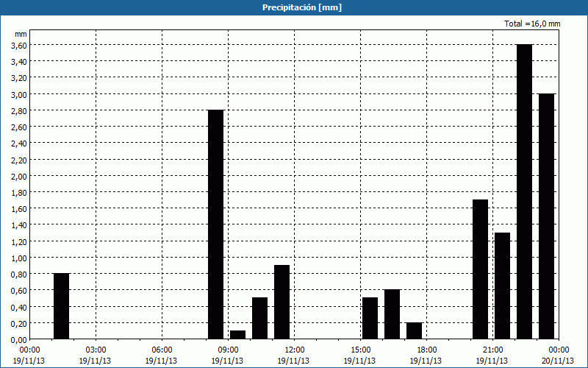The width and height of the screenshot is (588, 368).
Task: Select the 06:00 time label
Action: [162, 350]
